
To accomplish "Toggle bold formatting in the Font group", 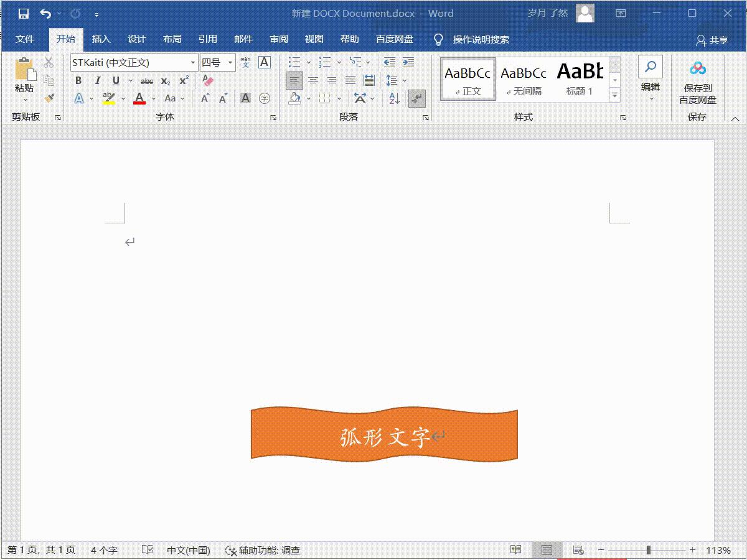I will [78, 80].
